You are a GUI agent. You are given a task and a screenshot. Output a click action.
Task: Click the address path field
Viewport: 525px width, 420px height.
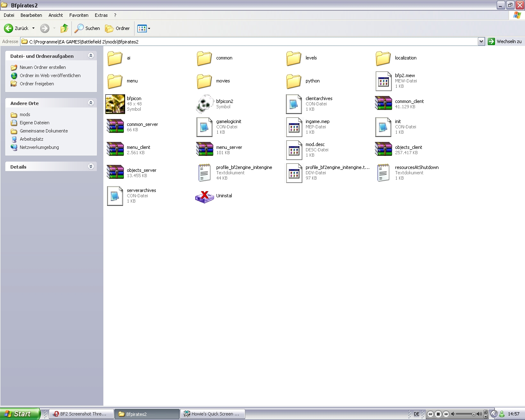(x=249, y=41)
